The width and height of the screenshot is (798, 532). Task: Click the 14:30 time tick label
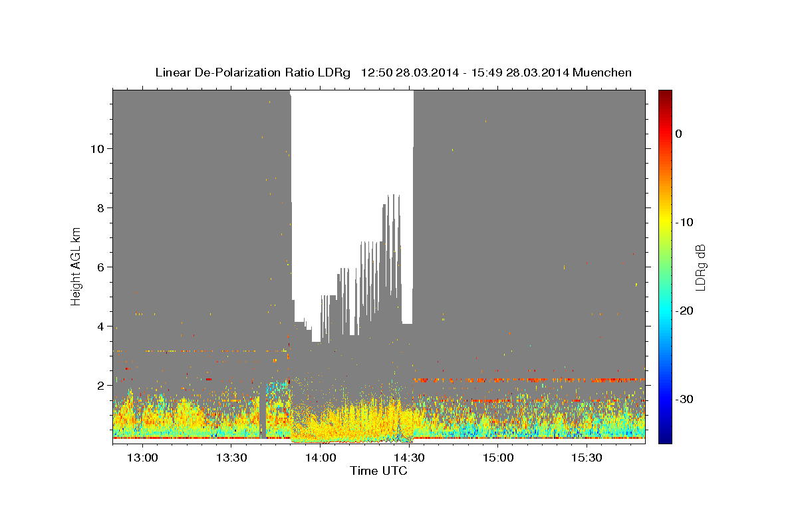pyautogui.click(x=409, y=458)
